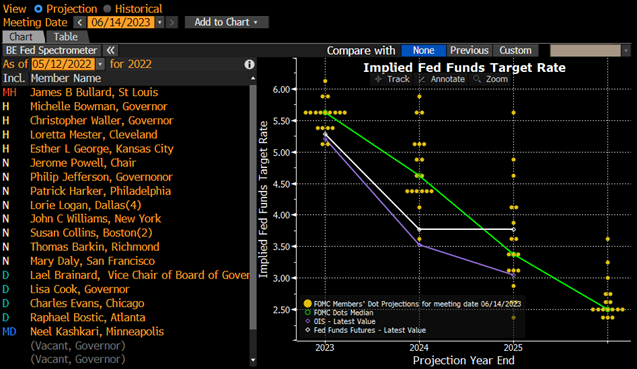
Task: Click FOMC Members' Dot Projections legend icon
Action: coord(308,304)
